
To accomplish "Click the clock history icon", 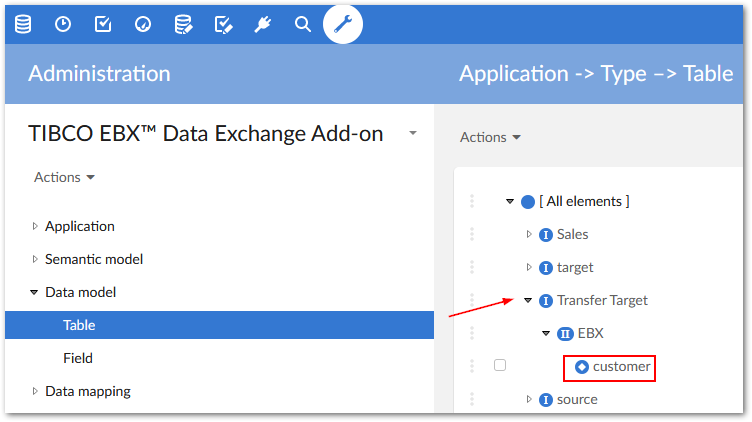I will click(63, 24).
